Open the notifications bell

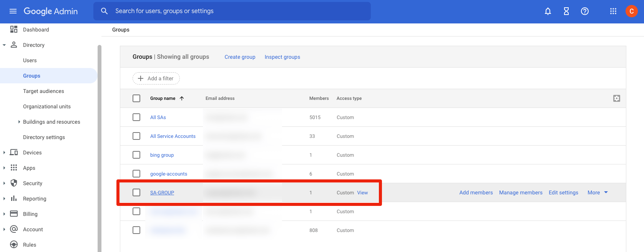point(548,11)
